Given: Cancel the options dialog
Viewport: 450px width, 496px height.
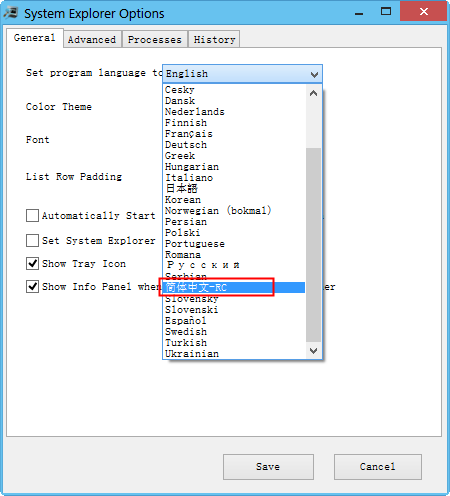Looking at the screenshot, I should pos(378,467).
